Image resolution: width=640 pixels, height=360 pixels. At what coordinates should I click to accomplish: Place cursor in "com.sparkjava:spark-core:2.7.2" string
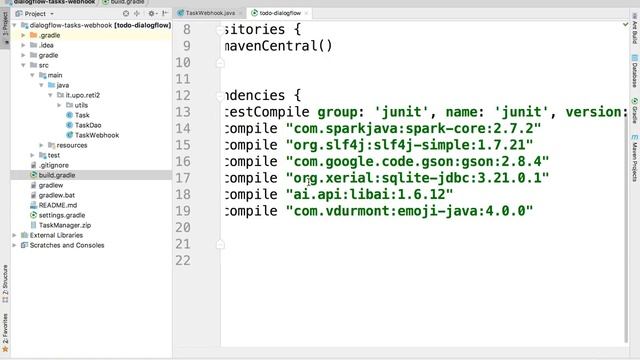413,129
